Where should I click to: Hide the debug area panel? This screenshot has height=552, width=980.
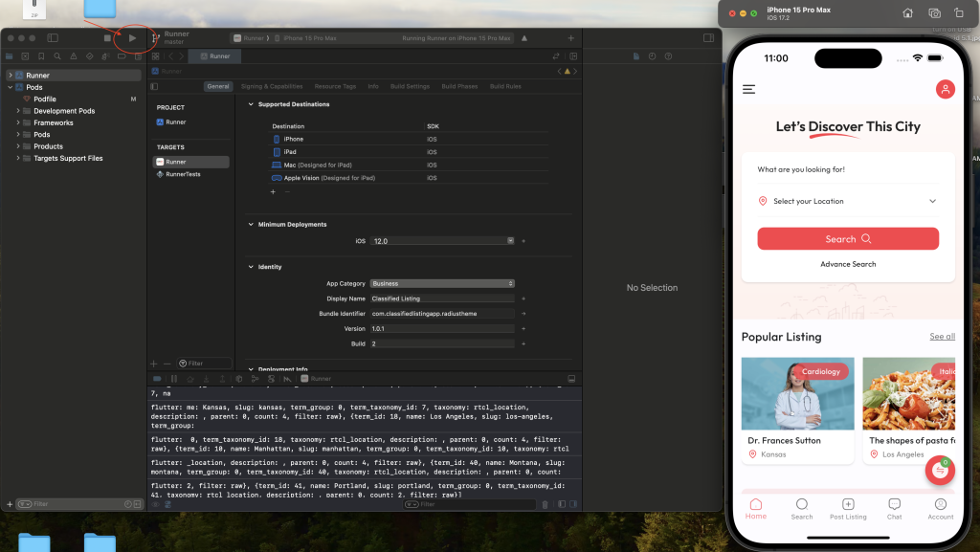click(571, 379)
